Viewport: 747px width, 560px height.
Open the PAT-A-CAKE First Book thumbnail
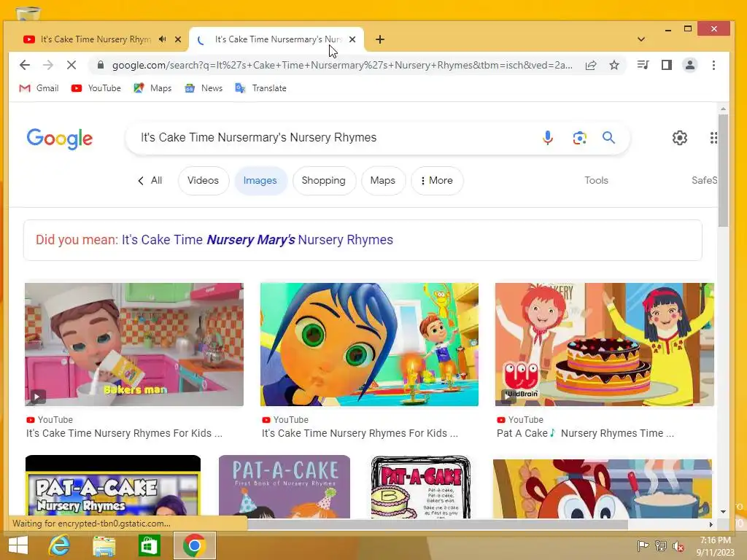pyautogui.click(x=285, y=486)
